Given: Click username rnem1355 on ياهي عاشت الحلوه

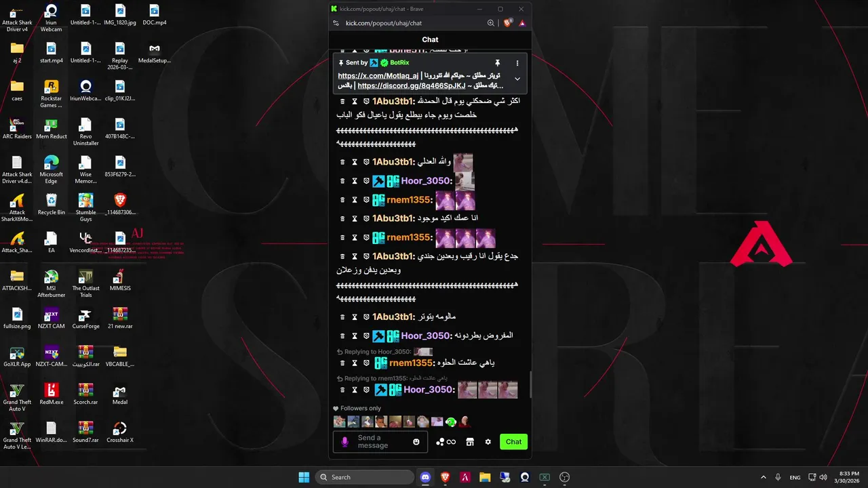Looking at the screenshot, I should [x=412, y=363].
